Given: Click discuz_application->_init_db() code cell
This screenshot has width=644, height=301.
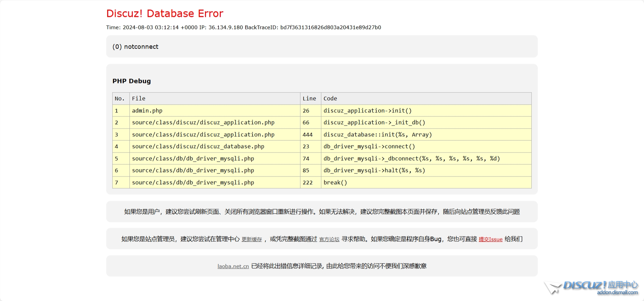Looking at the screenshot, I should 426,122.
